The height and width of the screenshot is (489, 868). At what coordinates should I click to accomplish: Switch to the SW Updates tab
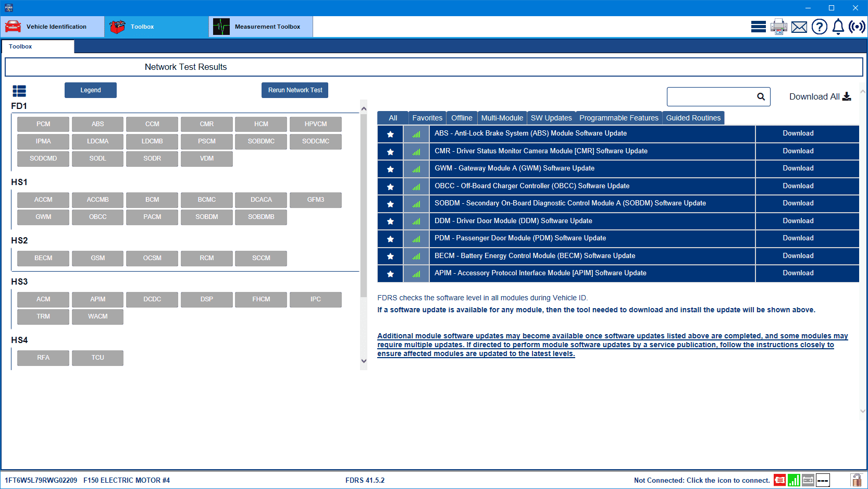point(551,118)
